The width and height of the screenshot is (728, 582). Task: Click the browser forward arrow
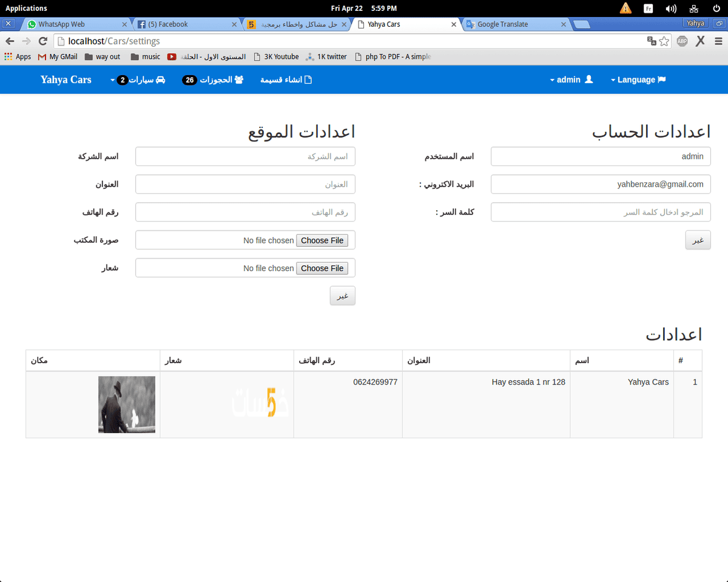pos(26,41)
